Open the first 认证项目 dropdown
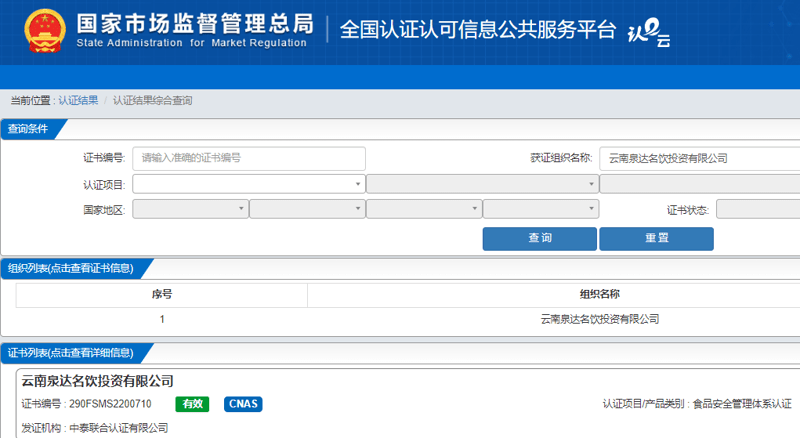Viewport: 800px width, 438px height. click(249, 184)
